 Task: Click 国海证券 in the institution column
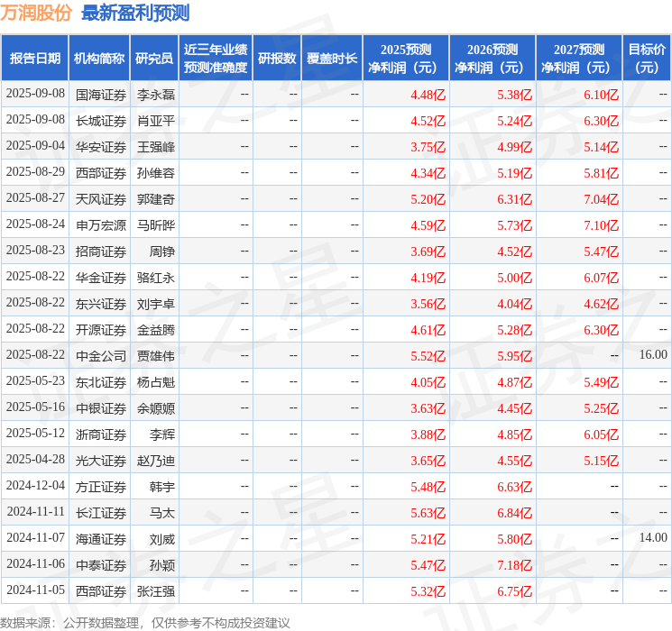pos(101,95)
